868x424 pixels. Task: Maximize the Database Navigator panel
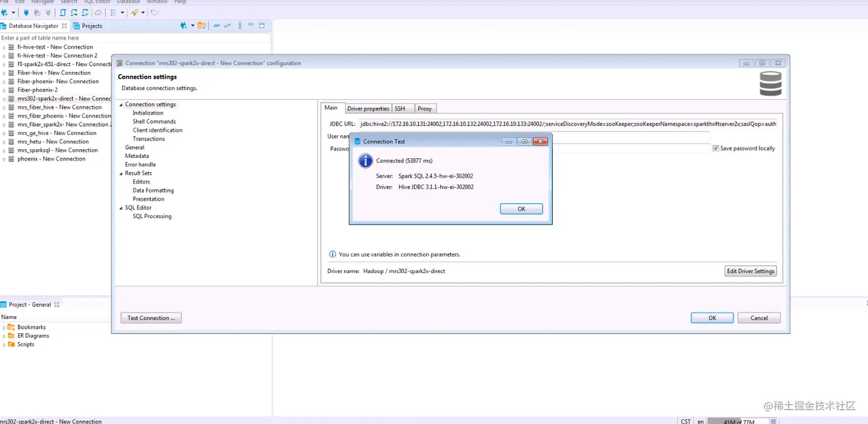coord(262,26)
